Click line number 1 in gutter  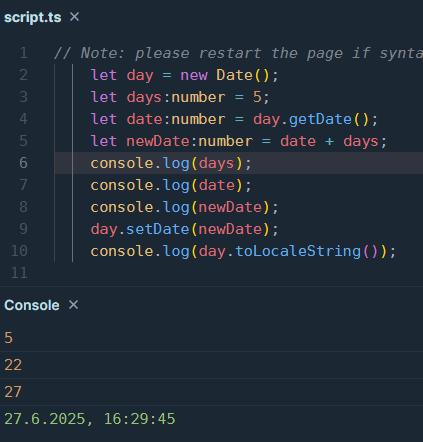point(23,53)
